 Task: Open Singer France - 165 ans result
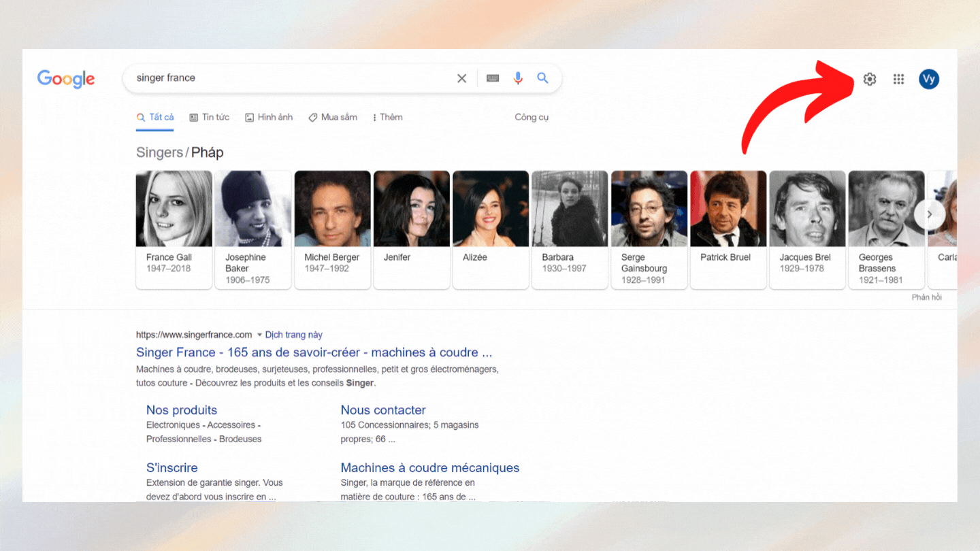314,352
